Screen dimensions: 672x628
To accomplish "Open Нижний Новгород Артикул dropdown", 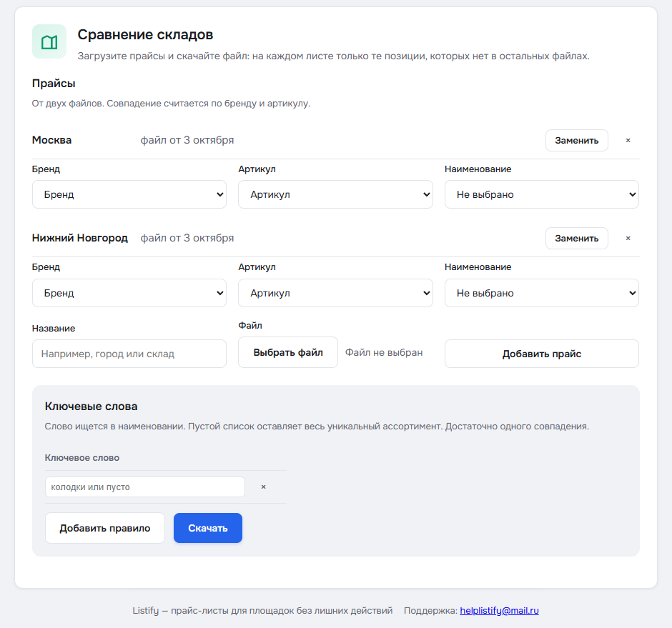I will pyautogui.click(x=335, y=293).
